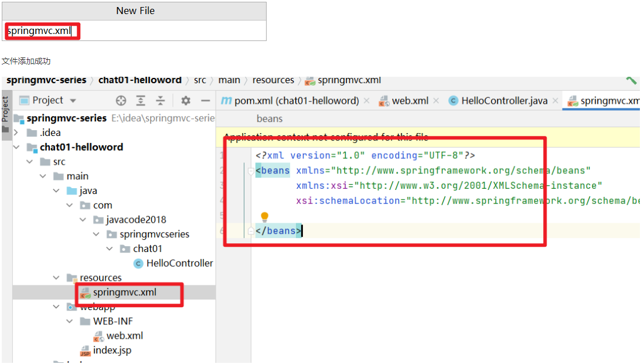Image resolution: width=644 pixels, height=364 pixels.
Task: Click the yellow light bulb intention icon
Action: pyautogui.click(x=264, y=217)
